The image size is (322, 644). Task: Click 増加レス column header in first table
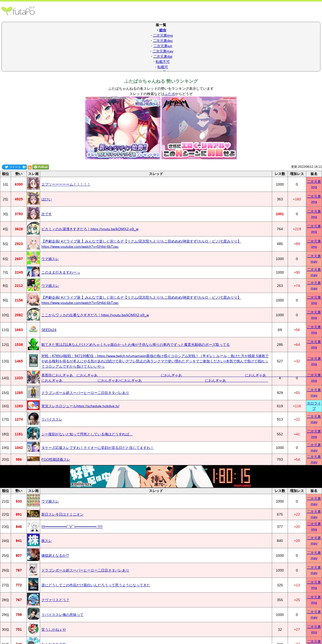(297, 174)
